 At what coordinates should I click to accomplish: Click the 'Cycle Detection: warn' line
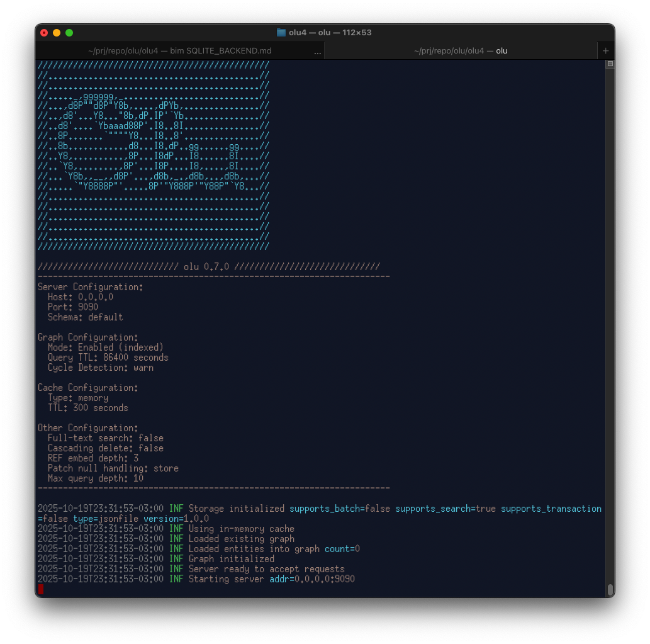101,368
